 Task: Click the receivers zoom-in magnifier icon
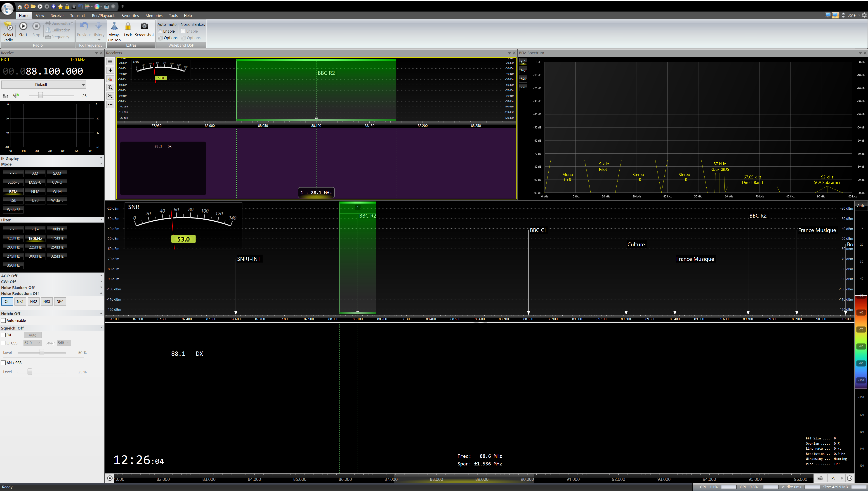[110, 87]
